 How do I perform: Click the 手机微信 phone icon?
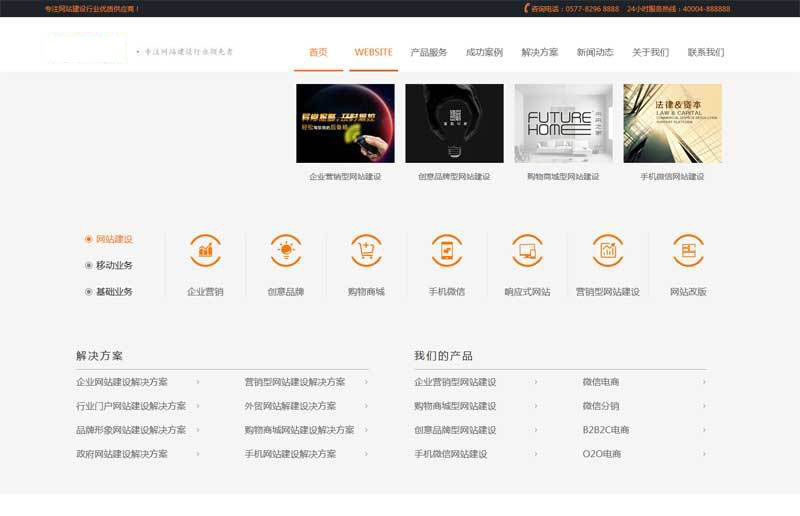(447, 250)
